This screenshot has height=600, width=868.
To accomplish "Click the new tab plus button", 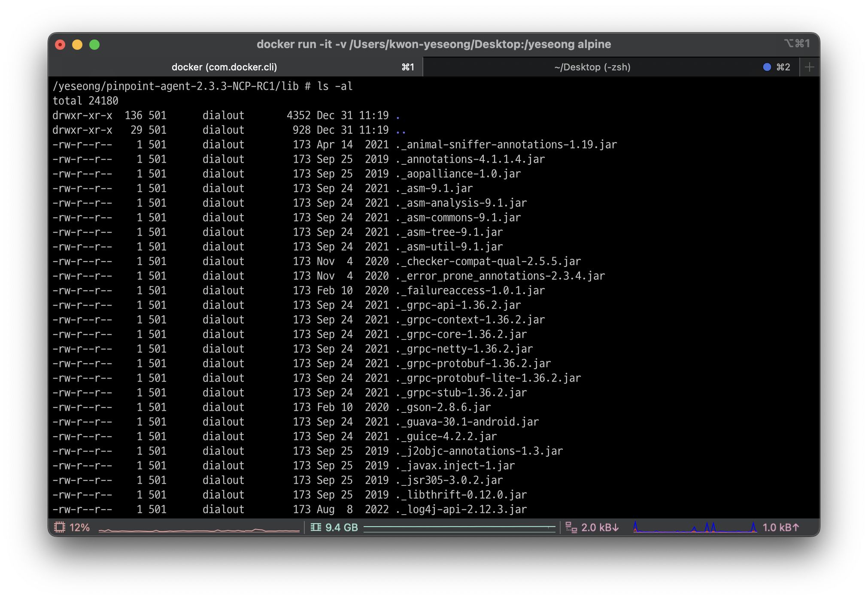I will 809,67.
